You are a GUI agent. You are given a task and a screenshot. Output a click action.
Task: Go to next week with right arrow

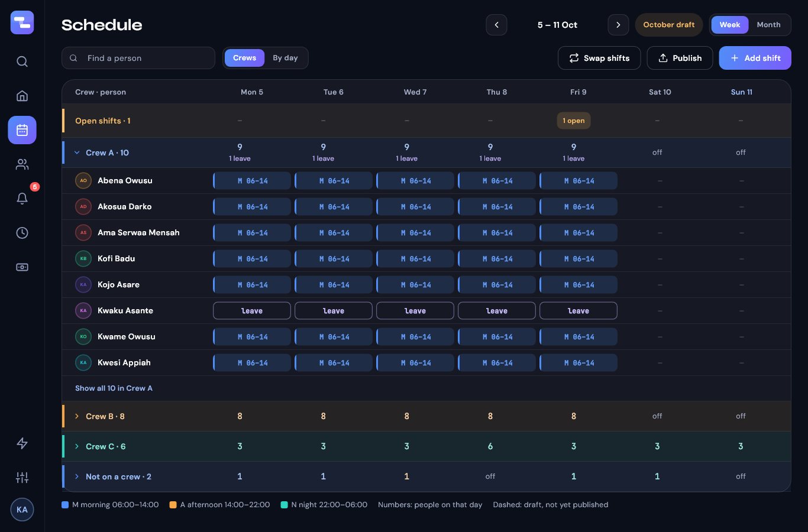pos(618,25)
